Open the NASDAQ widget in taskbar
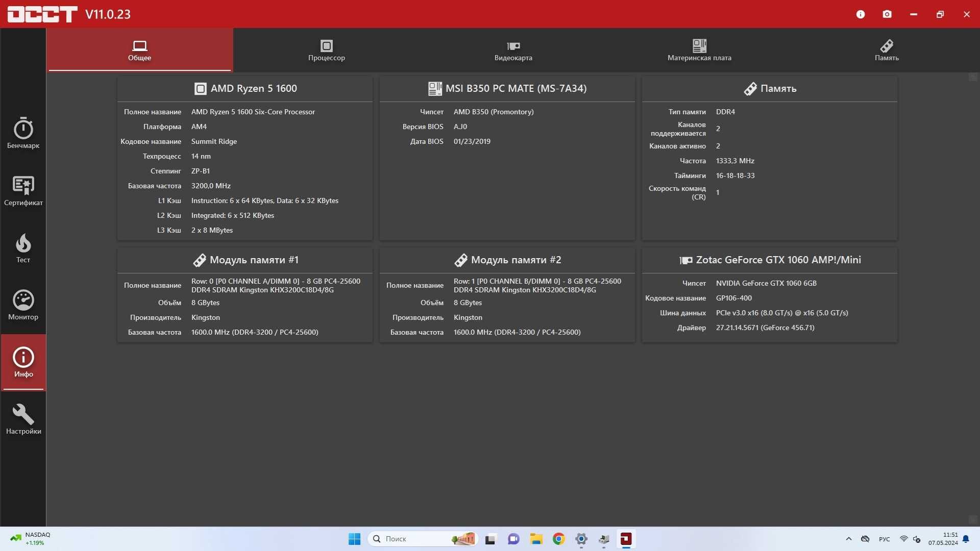The image size is (980, 551). 30,539
